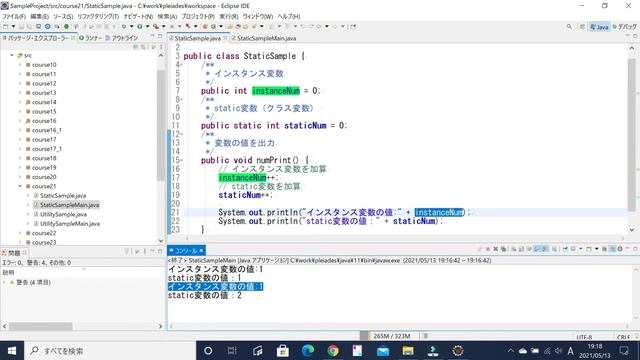
Task: Click the editor vertical scrollbar thumb
Action: tap(631, 135)
